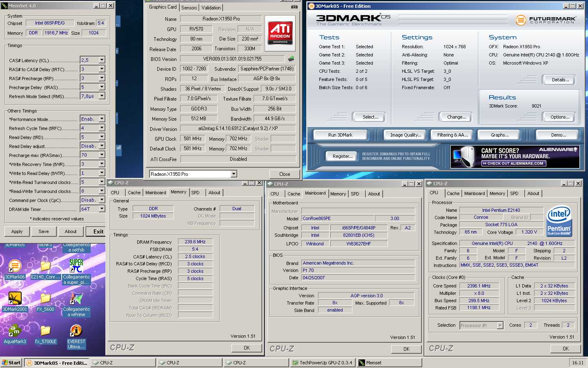Open the About tab in CPU CPU-Z window
The image size is (588, 368).
pos(533,193)
